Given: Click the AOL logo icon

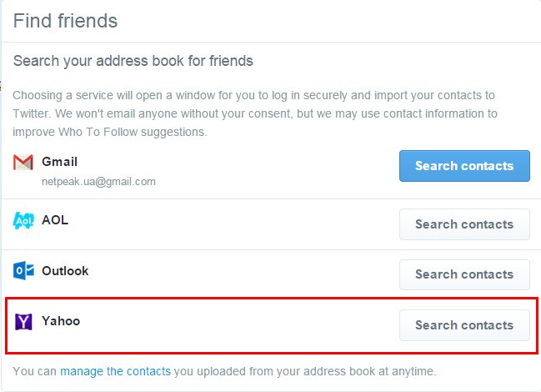Looking at the screenshot, I should point(23,221).
